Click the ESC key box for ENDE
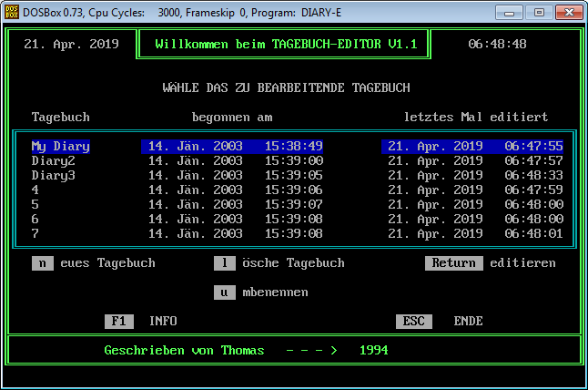588x390 pixels. tap(413, 321)
